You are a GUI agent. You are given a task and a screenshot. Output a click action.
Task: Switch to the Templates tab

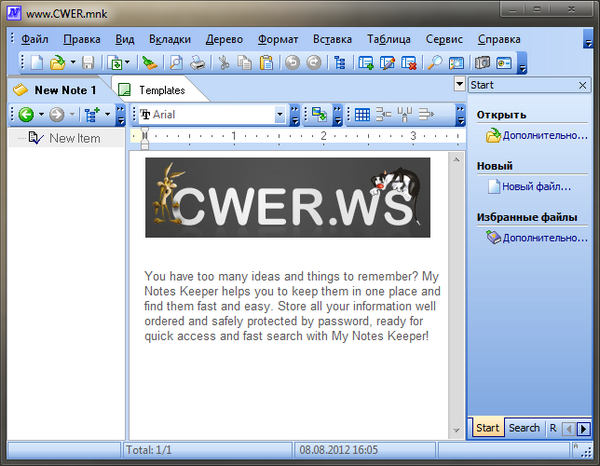[161, 90]
